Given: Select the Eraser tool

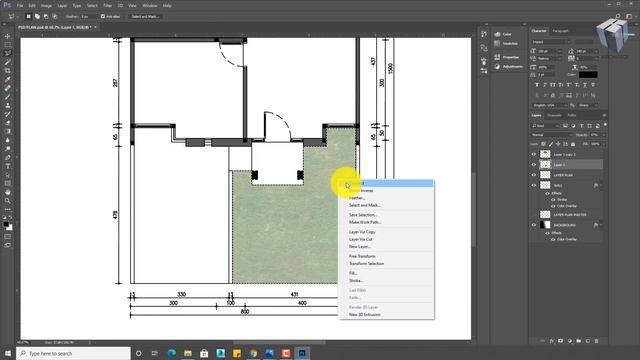Looking at the screenshot, I should pos(8,122).
